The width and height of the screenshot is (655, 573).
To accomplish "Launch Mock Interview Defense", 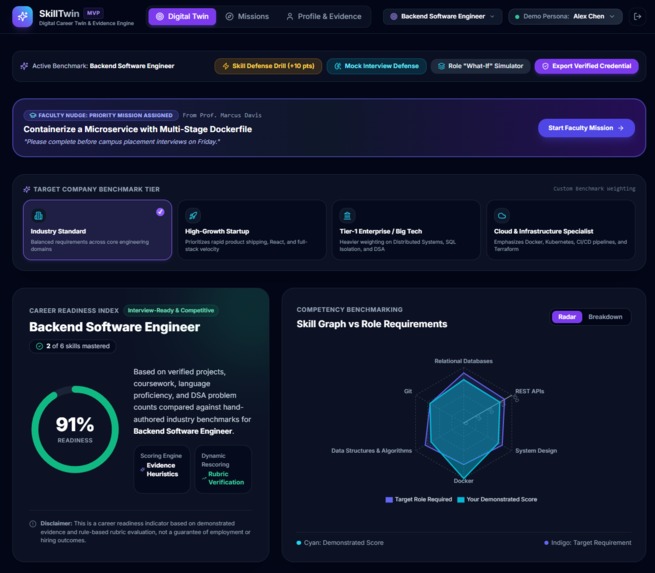I will (376, 66).
